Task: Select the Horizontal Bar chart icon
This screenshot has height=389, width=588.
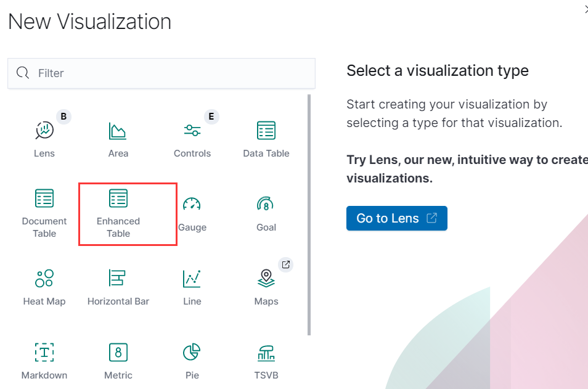Action: tap(117, 278)
